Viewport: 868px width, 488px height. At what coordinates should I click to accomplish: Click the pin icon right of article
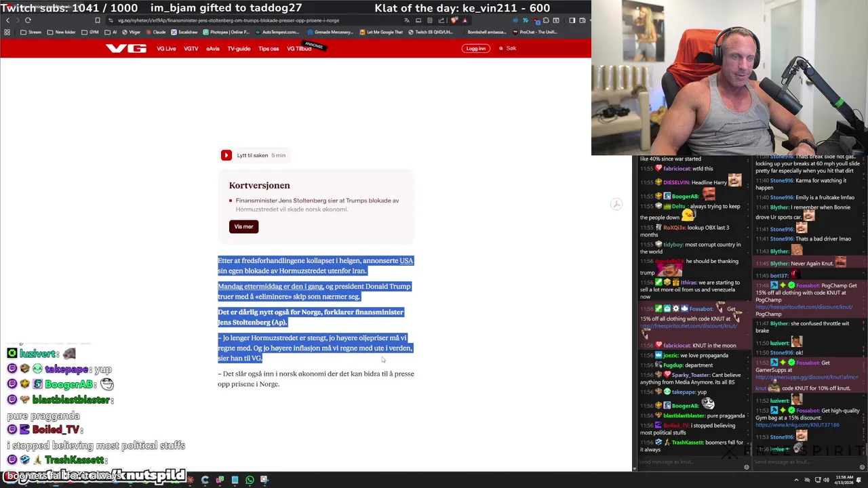click(x=616, y=204)
